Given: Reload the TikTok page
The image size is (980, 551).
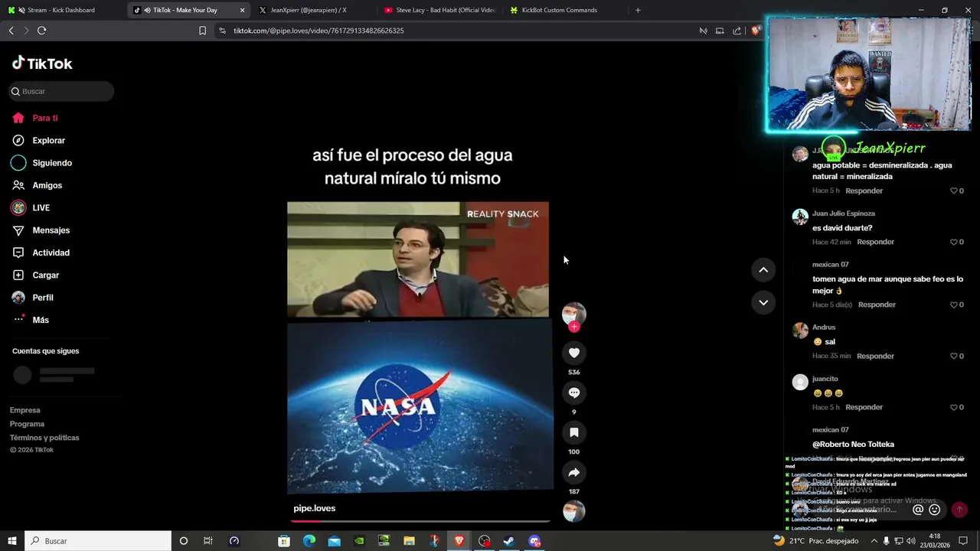Looking at the screenshot, I should click(x=41, y=31).
